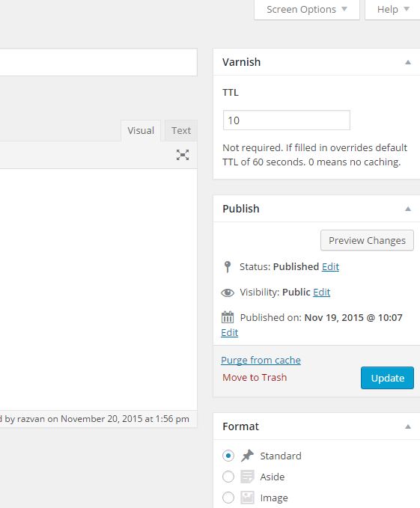420x508 pixels.
Task: Open the Help dropdown
Action: click(393, 10)
